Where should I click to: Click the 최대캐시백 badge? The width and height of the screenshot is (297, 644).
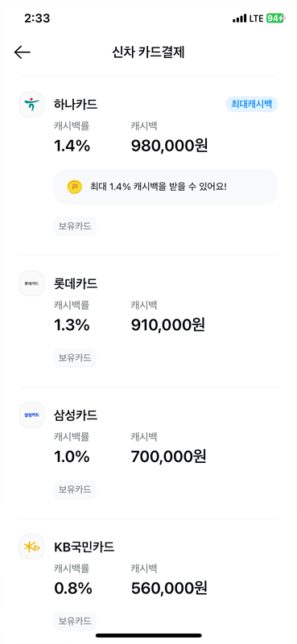coord(252,105)
